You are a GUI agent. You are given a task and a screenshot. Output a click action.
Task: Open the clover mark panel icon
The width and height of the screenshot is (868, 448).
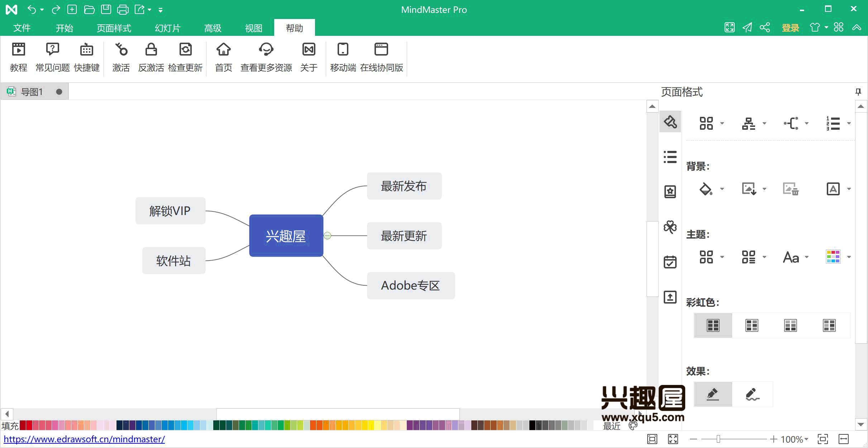(670, 227)
